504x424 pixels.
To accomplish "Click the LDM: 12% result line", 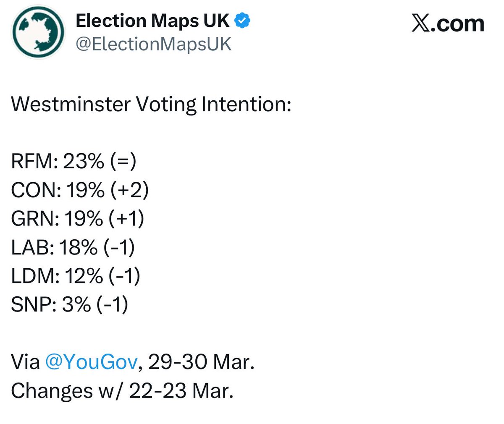I will 76,275.
